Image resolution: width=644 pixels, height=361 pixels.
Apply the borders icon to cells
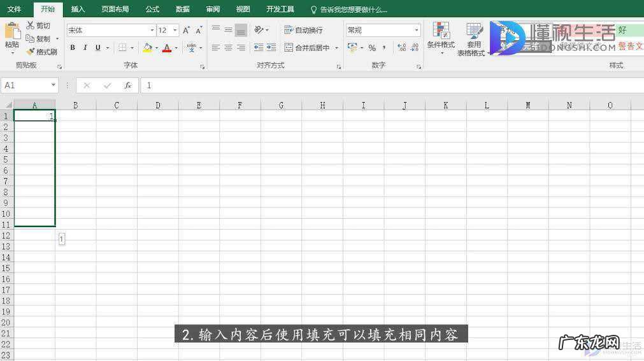(x=122, y=48)
